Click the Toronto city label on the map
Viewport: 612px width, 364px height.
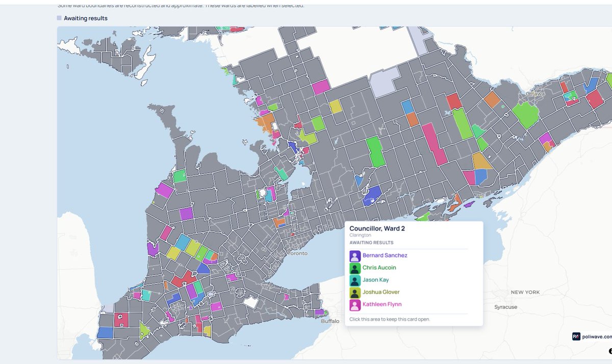click(x=297, y=253)
